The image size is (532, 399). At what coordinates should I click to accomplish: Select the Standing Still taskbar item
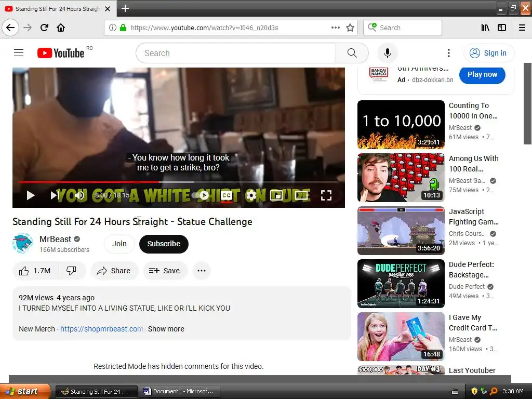coord(96,392)
